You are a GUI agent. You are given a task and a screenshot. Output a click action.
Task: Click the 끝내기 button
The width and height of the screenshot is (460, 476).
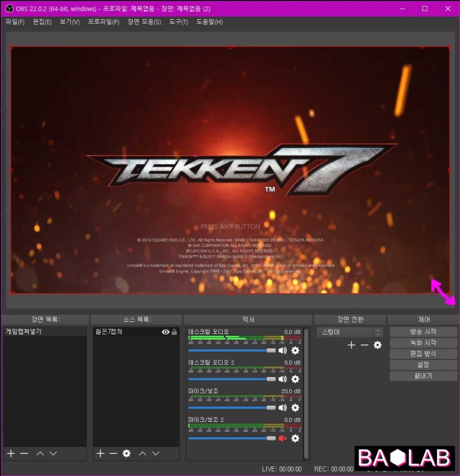tap(423, 376)
